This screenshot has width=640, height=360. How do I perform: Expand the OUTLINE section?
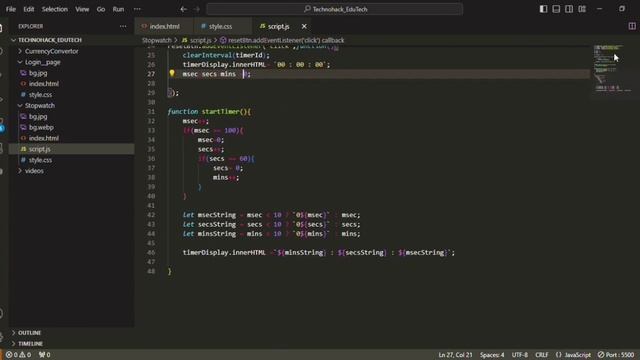tap(29, 333)
